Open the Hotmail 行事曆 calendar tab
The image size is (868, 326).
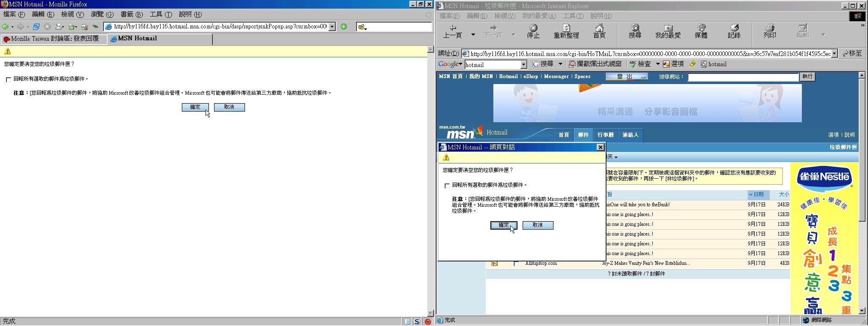[605, 135]
